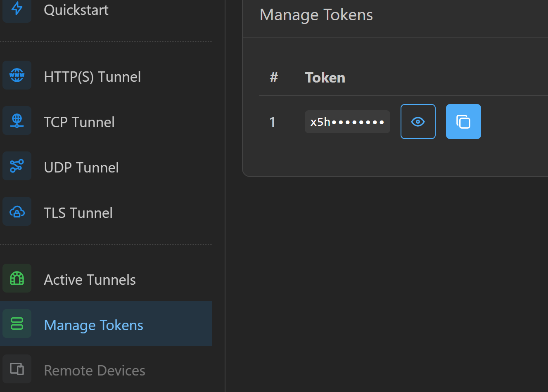Open the TCP Tunnel page
Viewport: 548px width, 392px height.
pyautogui.click(x=79, y=122)
